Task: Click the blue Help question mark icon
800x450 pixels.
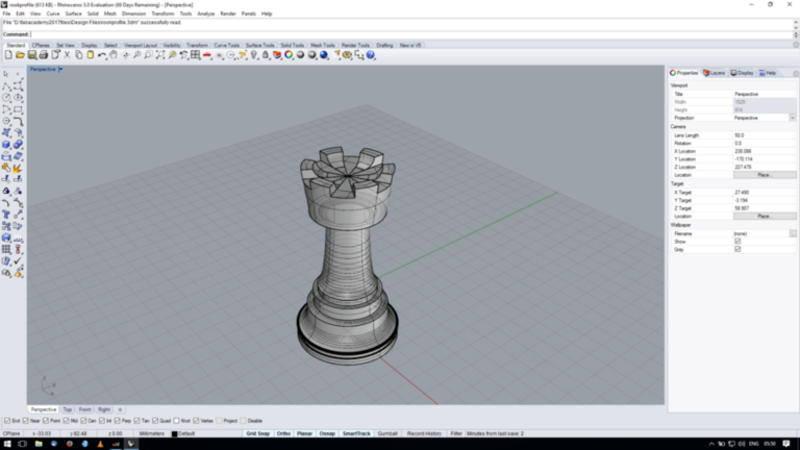Action: point(371,55)
